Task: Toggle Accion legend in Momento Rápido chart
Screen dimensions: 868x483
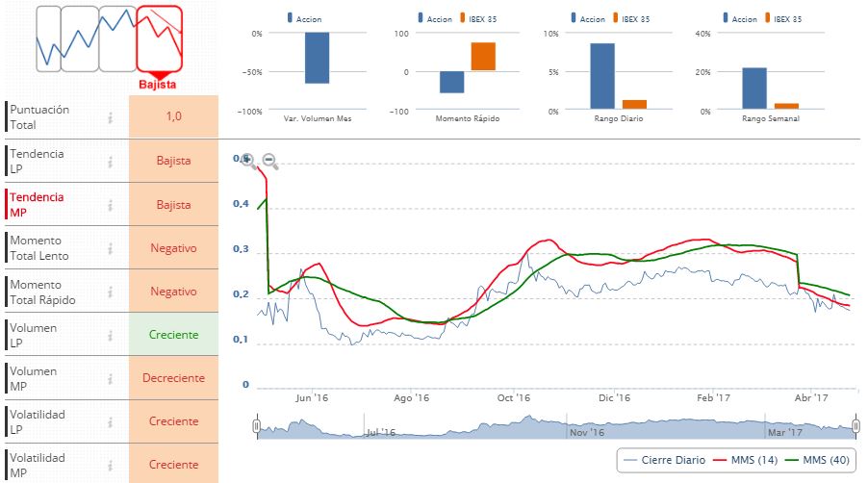Action: click(x=435, y=18)
